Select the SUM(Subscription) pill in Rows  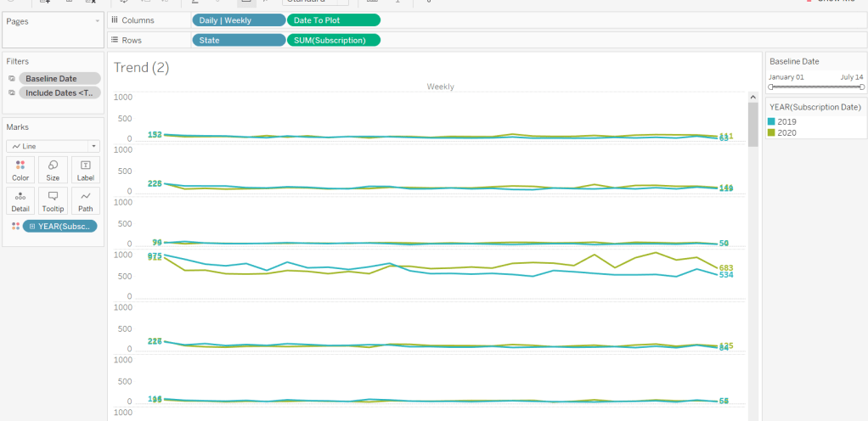click(x=334, y=40)
